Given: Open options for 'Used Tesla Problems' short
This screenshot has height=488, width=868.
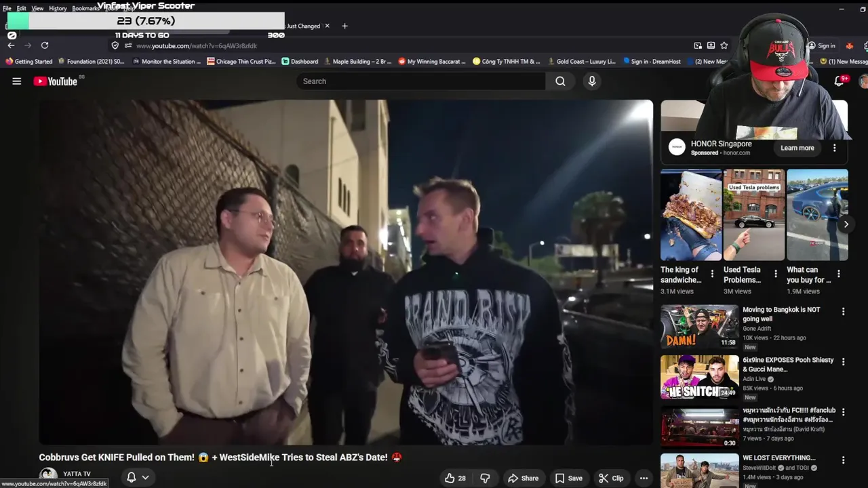Looking at the screenshot, I should click(776, 274).
